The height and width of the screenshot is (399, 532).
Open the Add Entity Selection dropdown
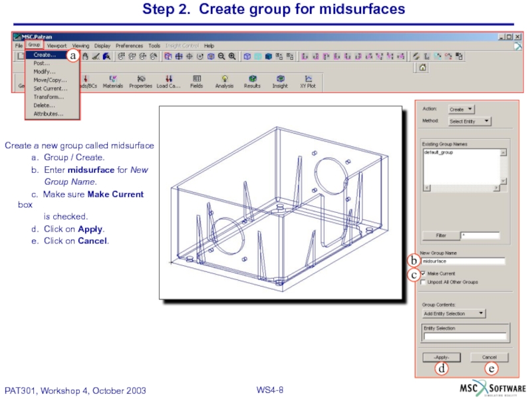[454, 313]
